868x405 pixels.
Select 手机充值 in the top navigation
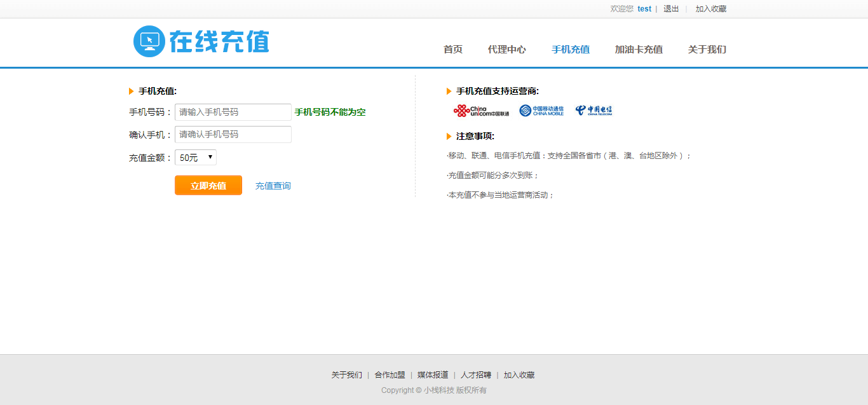coord(570,50)
